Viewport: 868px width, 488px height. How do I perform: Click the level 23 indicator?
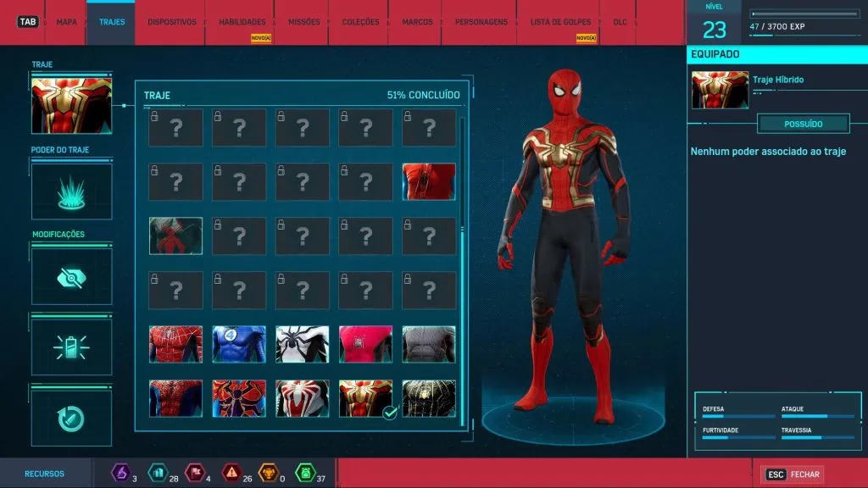coord(714,30)
